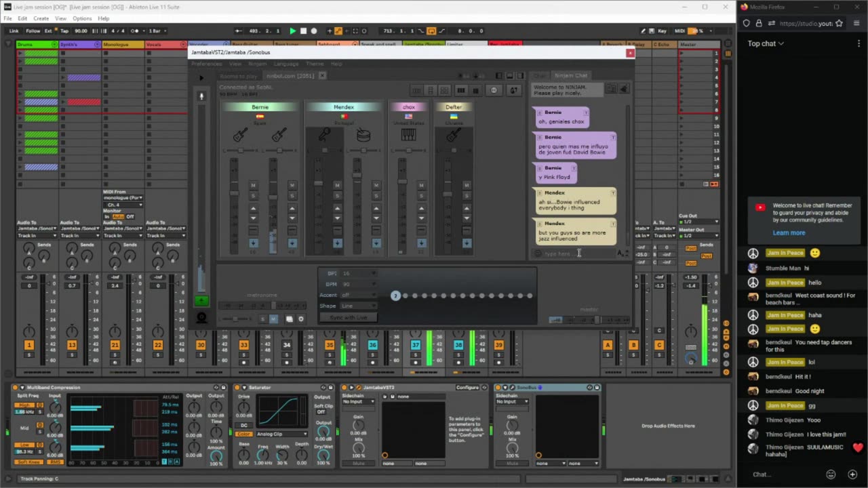
Task: Click the chat font size icon
Action: pyautogui.click(x=621, y=253)
